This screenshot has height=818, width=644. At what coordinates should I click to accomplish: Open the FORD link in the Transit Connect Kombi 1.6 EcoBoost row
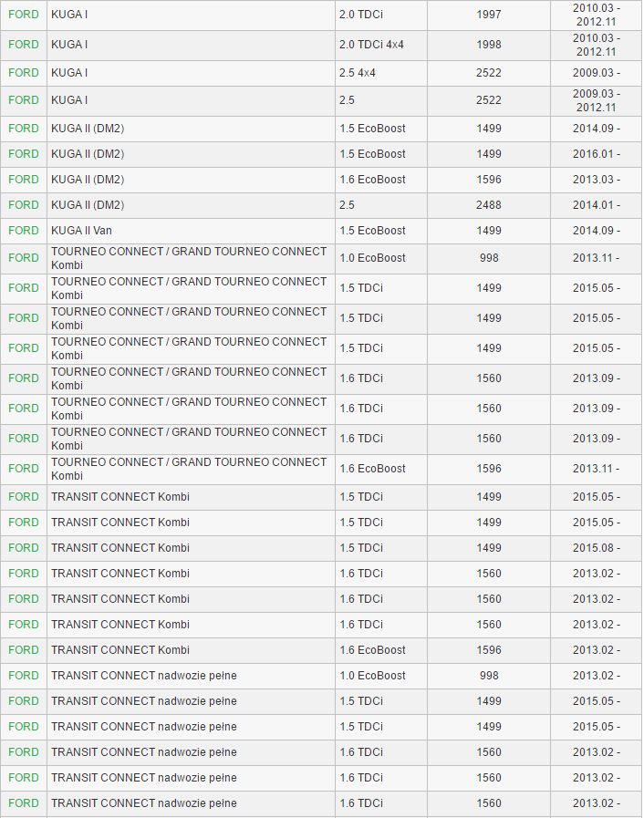pyautogui.click(x=24, y=650)
